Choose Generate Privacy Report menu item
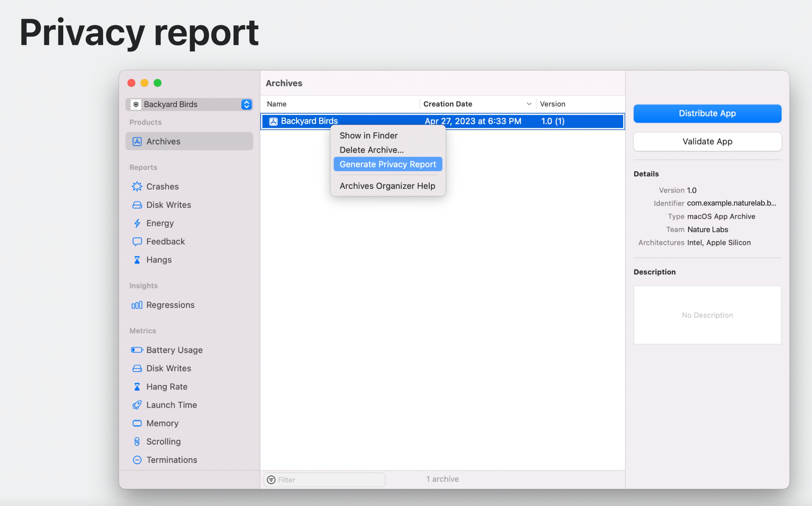This screenshot has width=812, height=506. 388,164
